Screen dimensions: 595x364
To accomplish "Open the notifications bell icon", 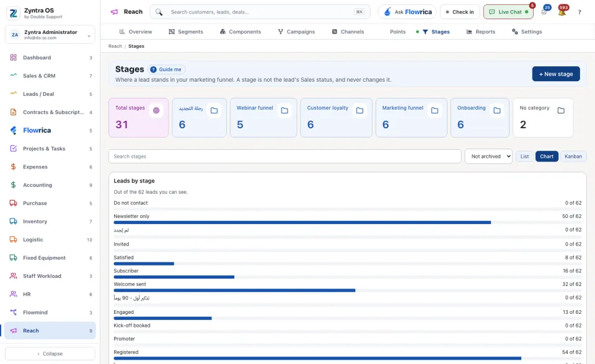I will pos(562,12).
